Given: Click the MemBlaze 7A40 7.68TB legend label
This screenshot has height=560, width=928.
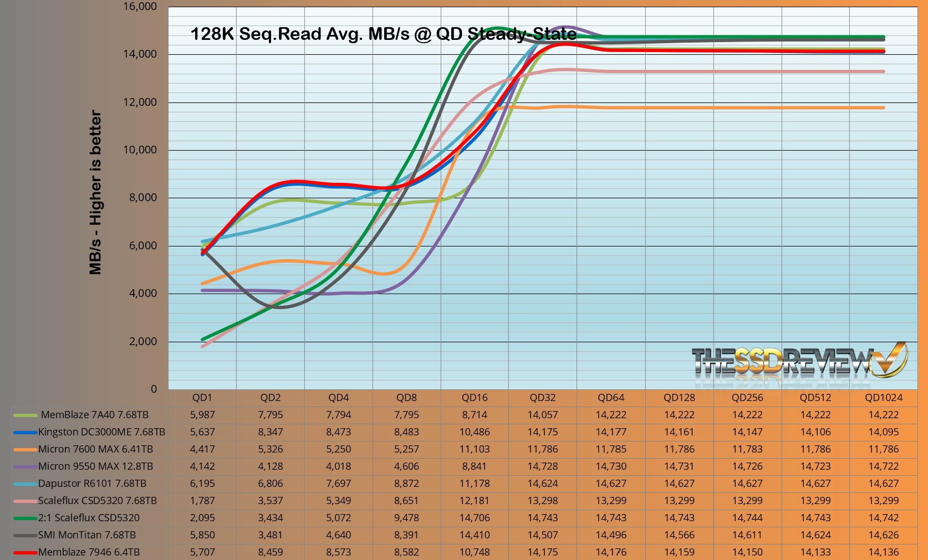Looking at the screenshot, I should click(95, 415).
